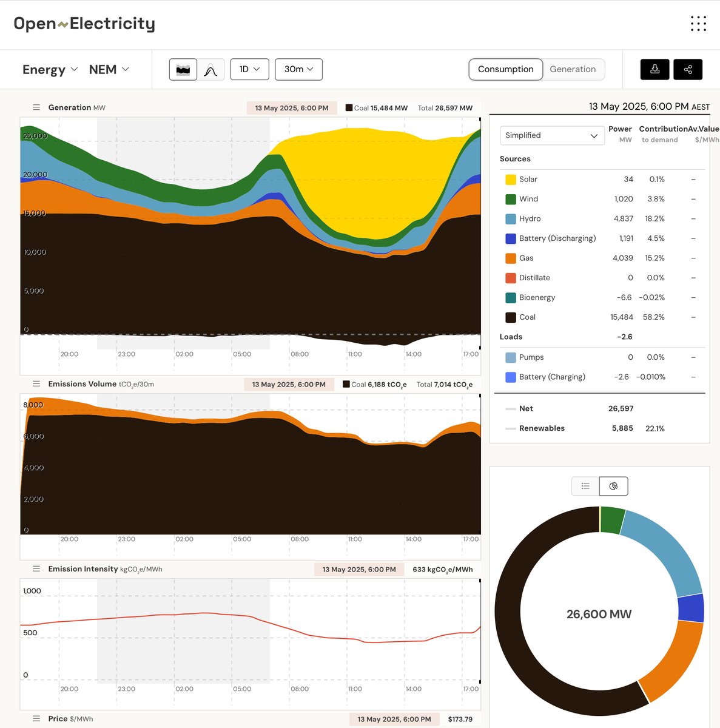The height and width of the screenshot is (728, 720).
Task: Toggle the Distillate swatch
Action: tap(511, 278)
